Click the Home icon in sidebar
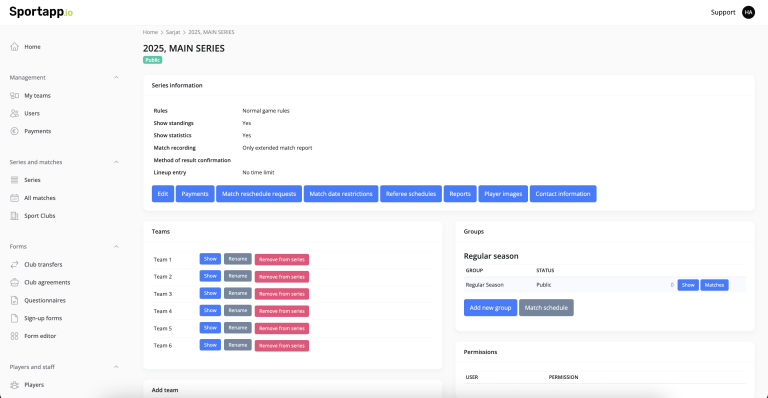Viewport: 768px width, 398px height. [14, 47]
